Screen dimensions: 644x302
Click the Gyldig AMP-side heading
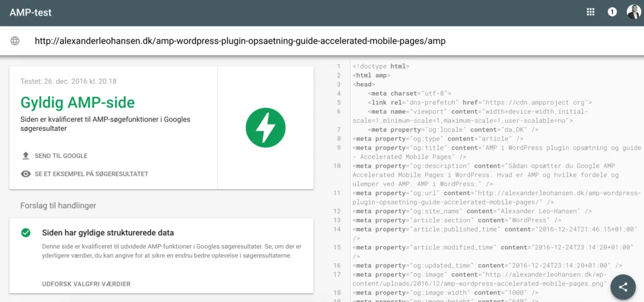(x=77, y=103)
